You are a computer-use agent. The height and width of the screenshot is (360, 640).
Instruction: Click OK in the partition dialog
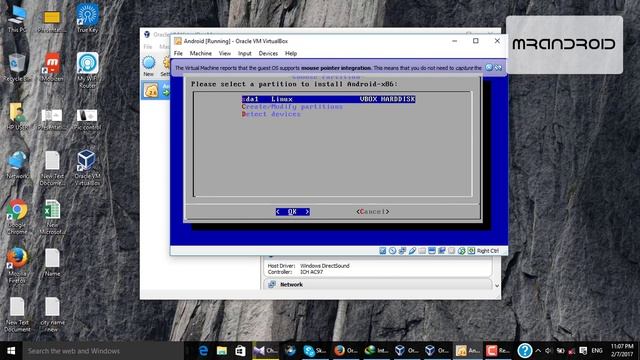[293, 211]
